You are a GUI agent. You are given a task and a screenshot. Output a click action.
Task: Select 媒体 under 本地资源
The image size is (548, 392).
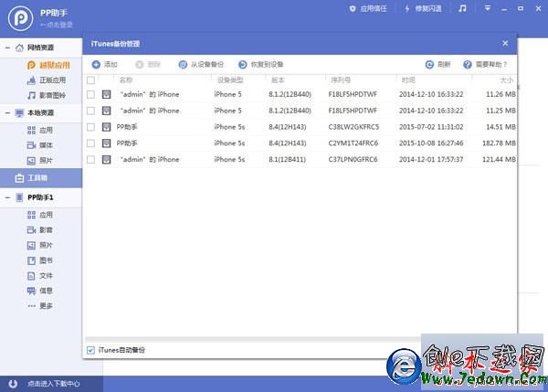point(40,145)
